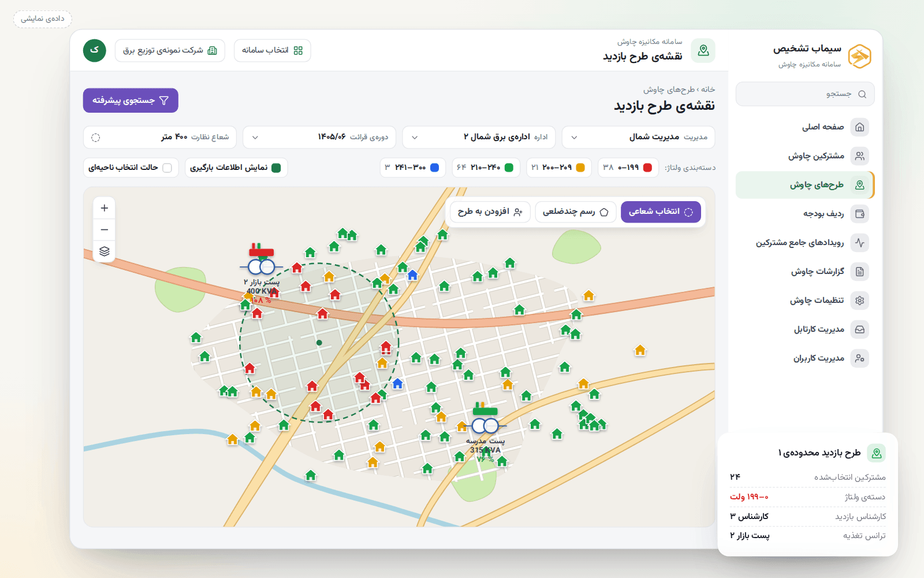Enable حالت انتخاب ناحیه‌ای checkbox
924x578 pixels.
tap(167, 168)
